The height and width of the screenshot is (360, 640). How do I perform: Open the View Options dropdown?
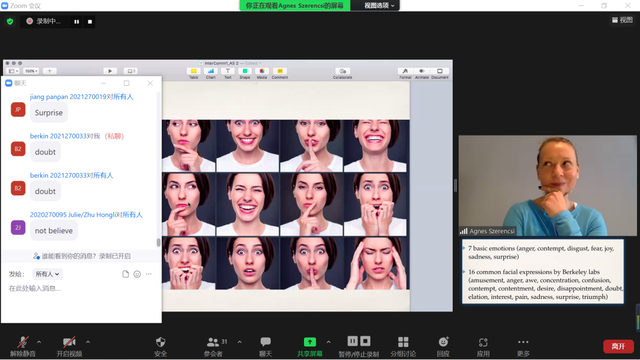tap(379, 5)
